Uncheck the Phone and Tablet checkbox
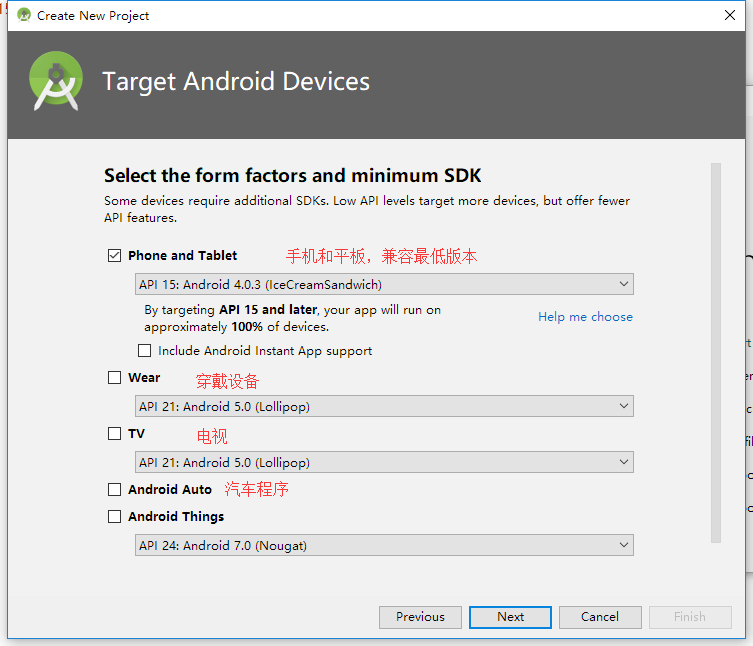 (x=114, y=256)
